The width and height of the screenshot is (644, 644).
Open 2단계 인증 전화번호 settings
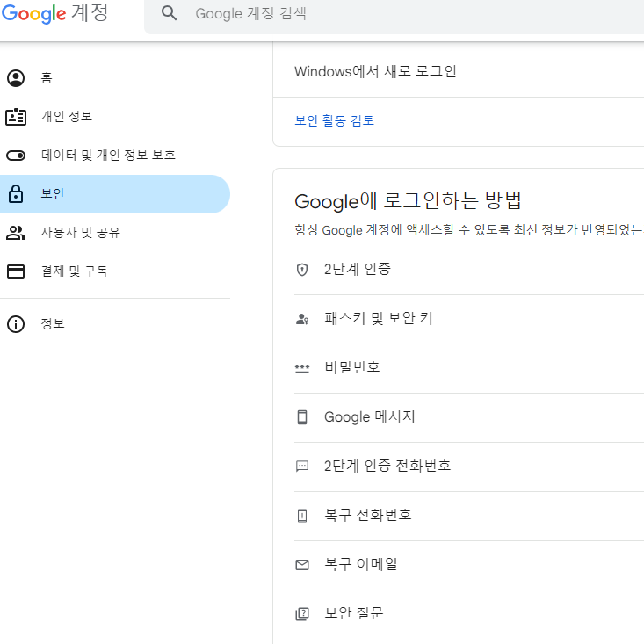tap(469, 467)
